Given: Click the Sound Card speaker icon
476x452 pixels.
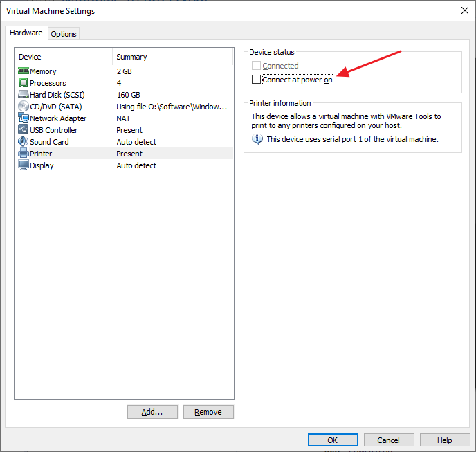Looking at the screenshot, I should (24, 141).
